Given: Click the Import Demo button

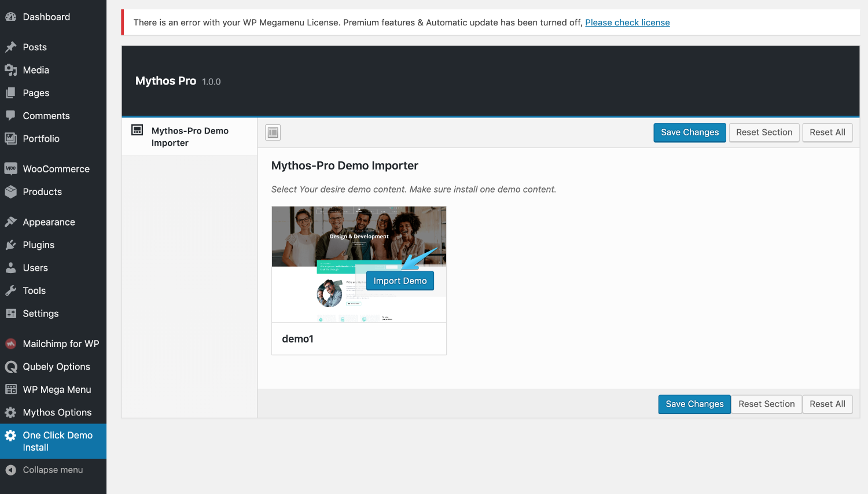Looking at the screenshot, I should pyautogui.click(x=400, y=281).
